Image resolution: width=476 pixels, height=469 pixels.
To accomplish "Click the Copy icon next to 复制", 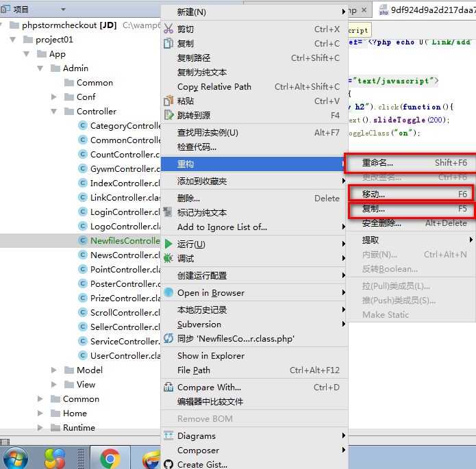I will point(168,43).
